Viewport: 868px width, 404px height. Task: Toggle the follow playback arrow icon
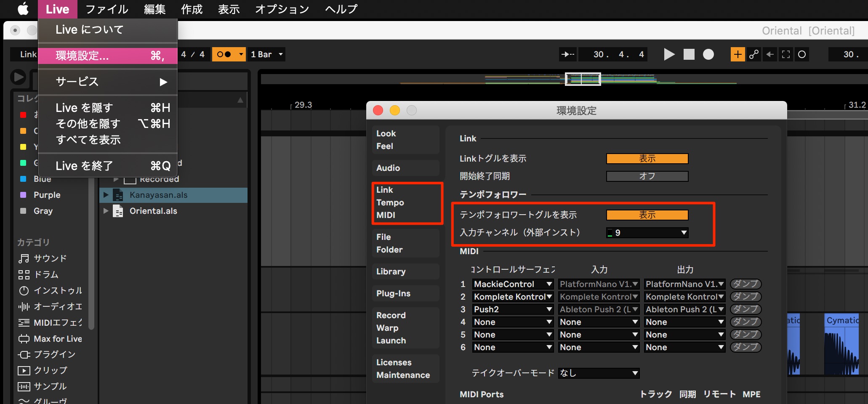click(x=568, y=54)
